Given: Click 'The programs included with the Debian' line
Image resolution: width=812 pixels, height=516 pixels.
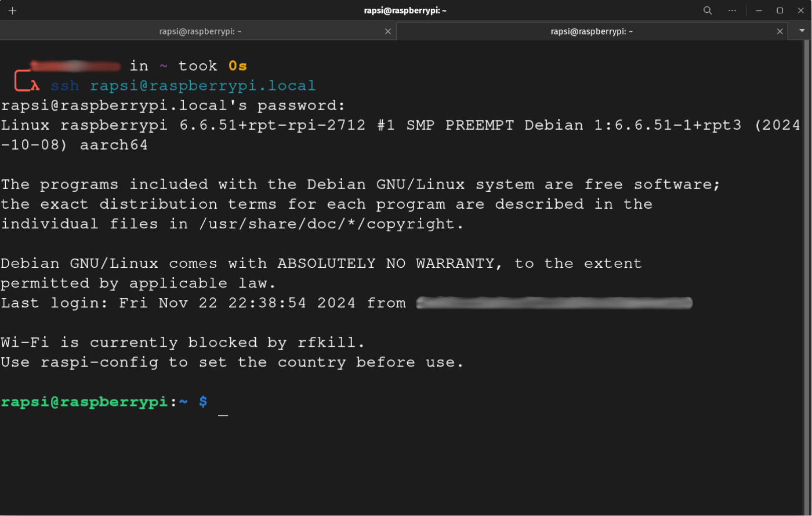Looking at the screenshot, I should pos(360,185).
